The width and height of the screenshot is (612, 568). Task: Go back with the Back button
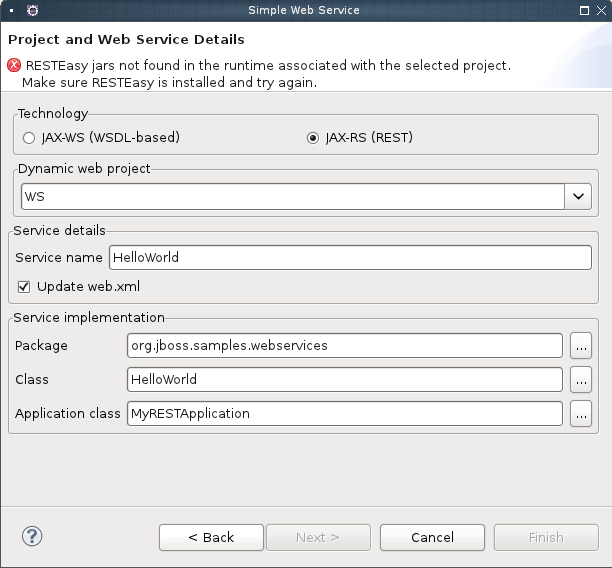click(x=210, y=537)
